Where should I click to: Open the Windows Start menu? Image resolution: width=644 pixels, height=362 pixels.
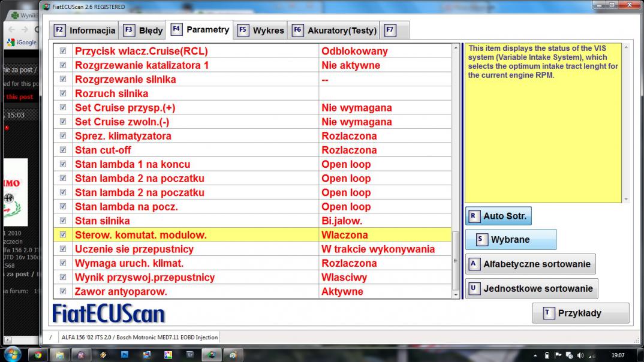point(13,354)
